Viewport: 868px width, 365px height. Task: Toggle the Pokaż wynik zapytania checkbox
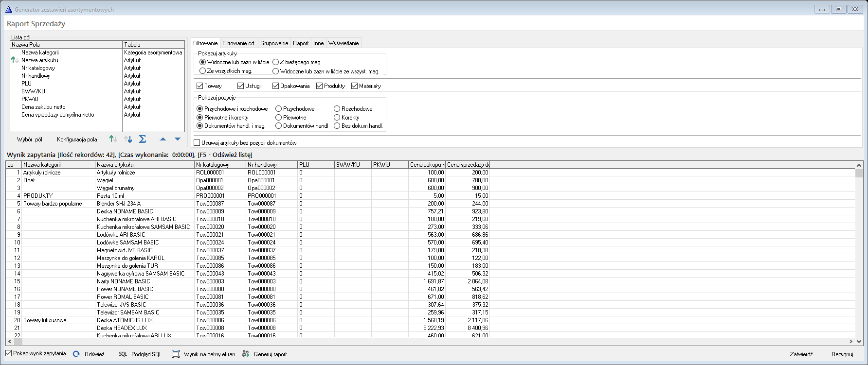9,353
